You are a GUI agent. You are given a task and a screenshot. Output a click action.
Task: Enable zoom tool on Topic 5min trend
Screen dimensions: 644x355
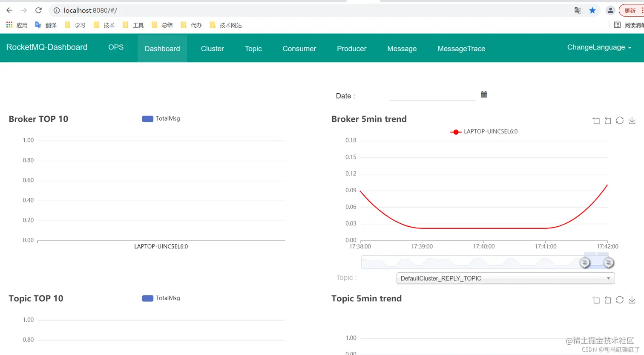coord(596,300)
